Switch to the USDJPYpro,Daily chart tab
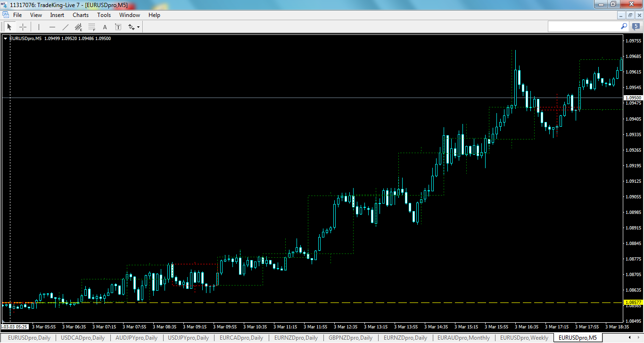644x343 pixels. point(189,338)
